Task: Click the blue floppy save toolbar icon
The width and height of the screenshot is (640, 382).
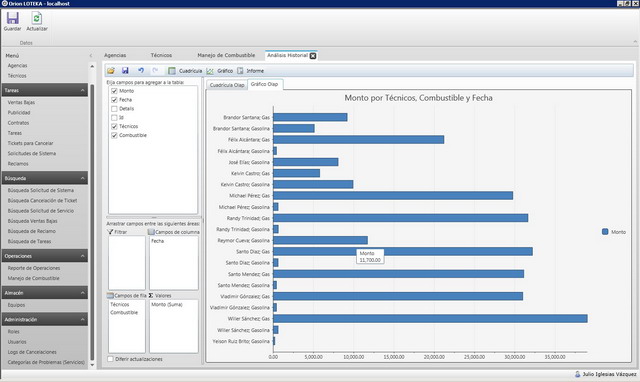Action: pyautogui.click(x=125, y=71)
